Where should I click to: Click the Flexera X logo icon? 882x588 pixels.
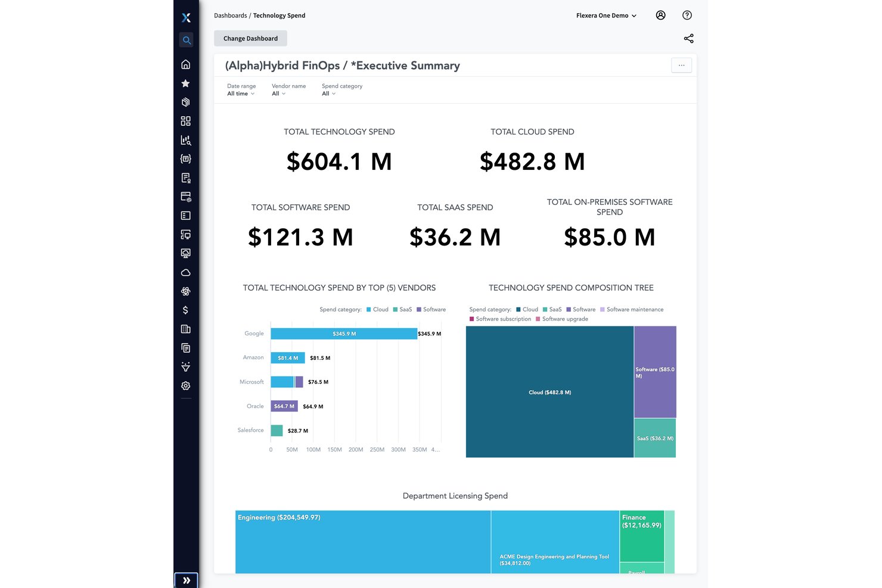pos(186,18)
